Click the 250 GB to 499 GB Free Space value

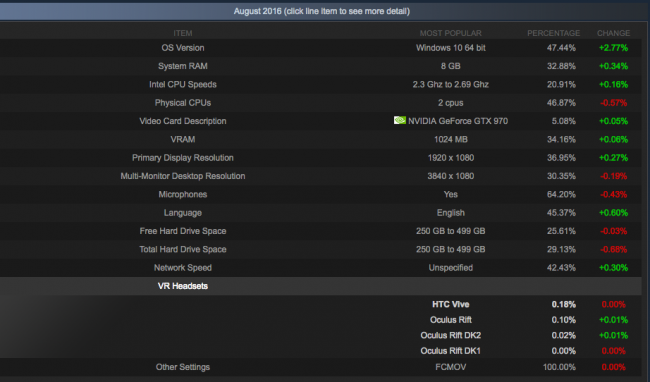pyautogui.click(x=451, y=231)
